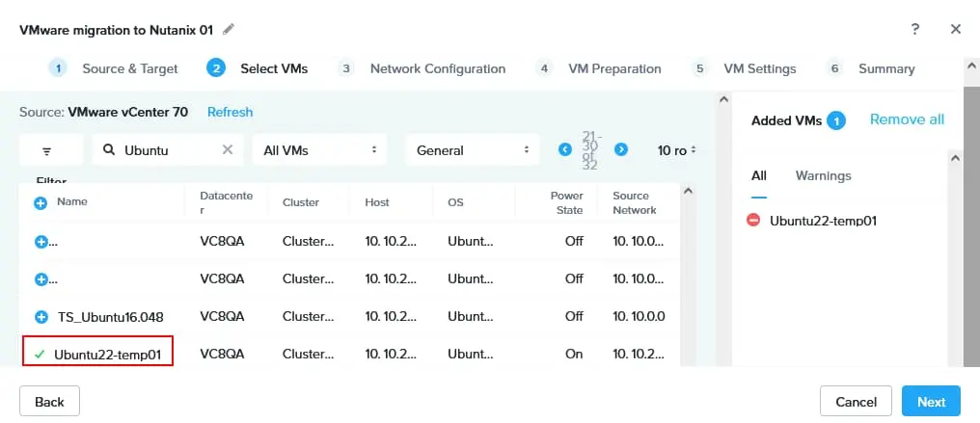
Task: Click the filter icon button
Action: (x=47, y=151)
